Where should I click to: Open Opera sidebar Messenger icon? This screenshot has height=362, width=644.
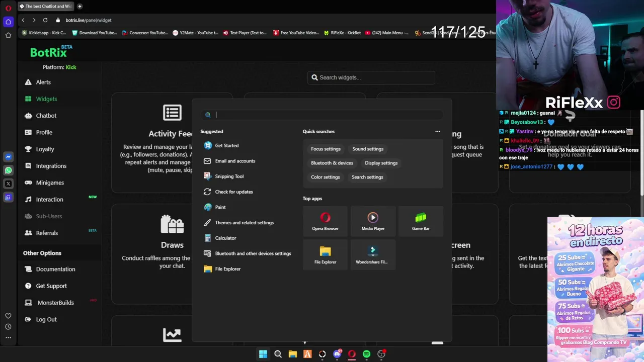click(x=8, y=157)
